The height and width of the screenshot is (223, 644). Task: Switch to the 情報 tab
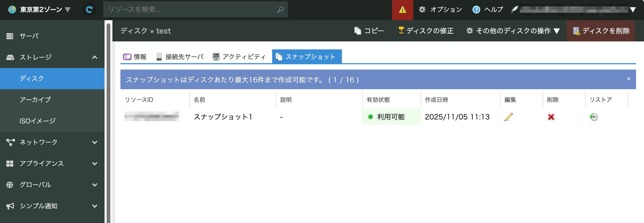click(x=135, y=57)
